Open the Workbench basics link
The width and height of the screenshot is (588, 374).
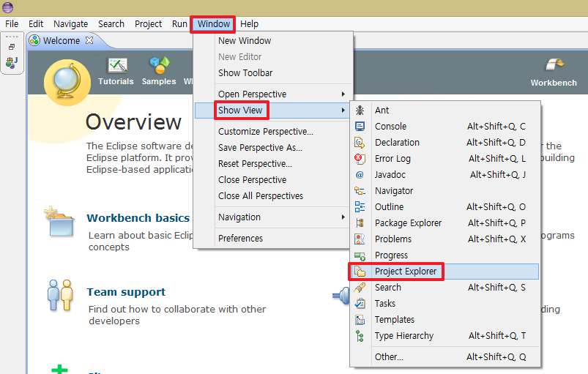coord(138,217)
